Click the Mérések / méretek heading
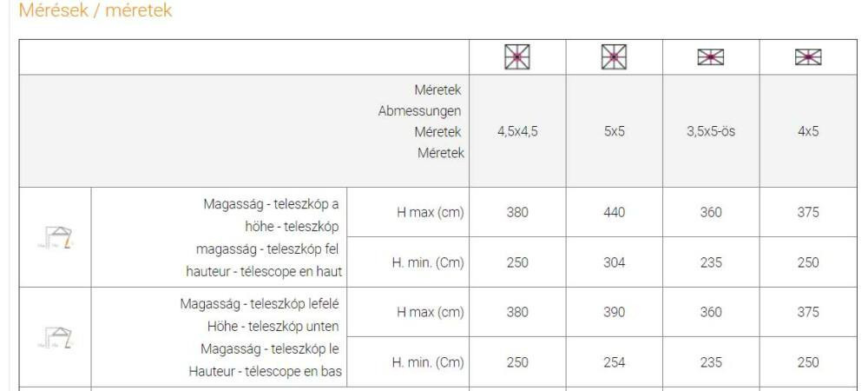 click(x=95, y=10)
